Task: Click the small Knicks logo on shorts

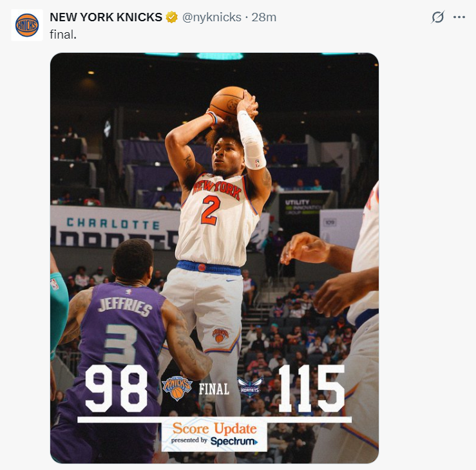Action: pos(220,335)
